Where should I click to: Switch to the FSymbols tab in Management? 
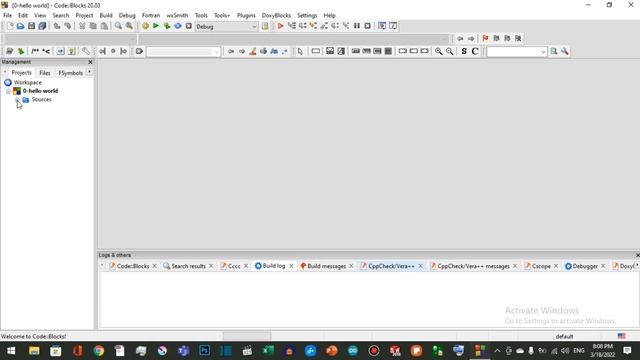point(71,73)
